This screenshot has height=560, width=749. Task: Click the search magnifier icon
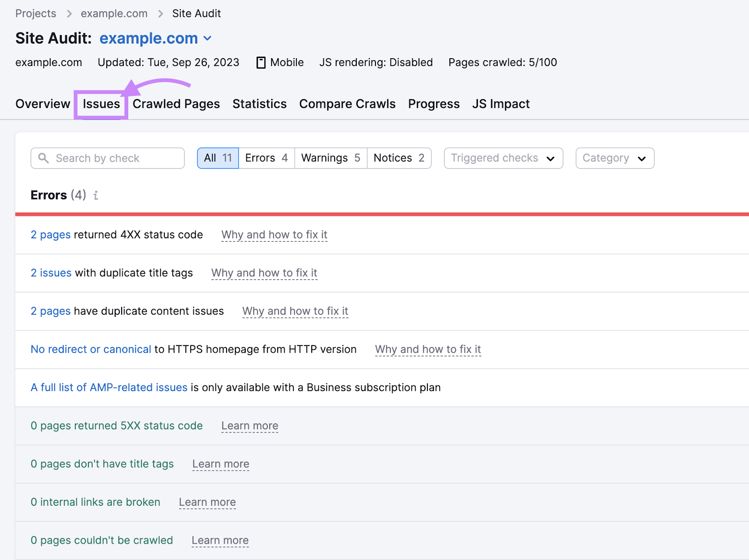pos(43,158)
